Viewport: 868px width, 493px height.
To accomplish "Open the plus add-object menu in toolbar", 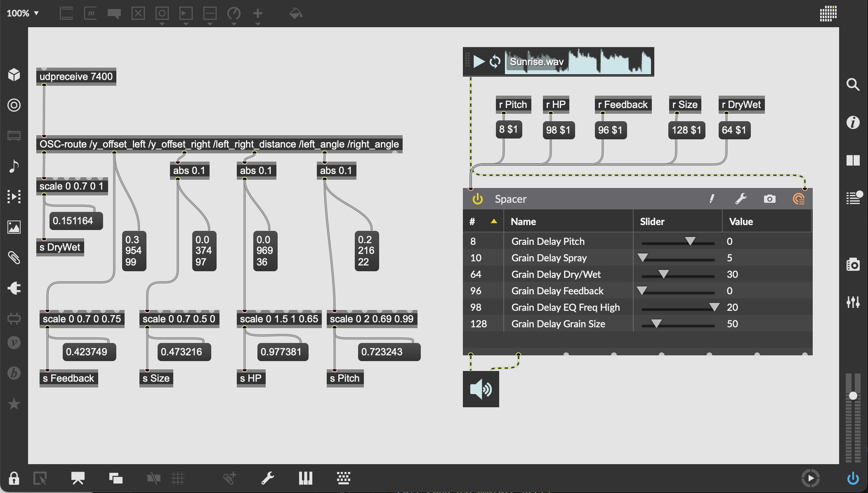I will click(x=258, y=13).
